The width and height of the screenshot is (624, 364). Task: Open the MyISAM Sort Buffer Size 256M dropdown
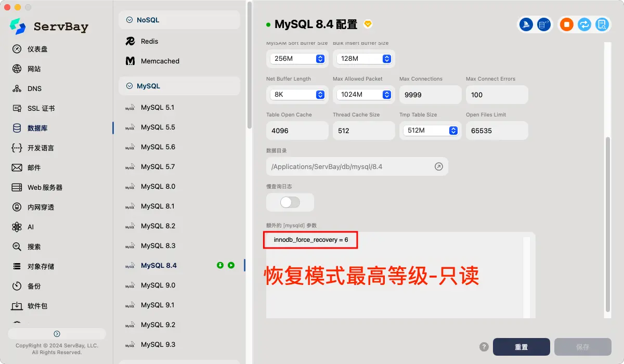click(x=297, y=59)
